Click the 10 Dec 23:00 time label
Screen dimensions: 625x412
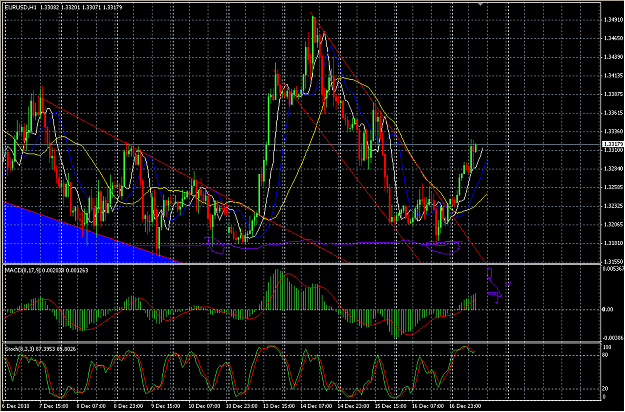(240, 406)
